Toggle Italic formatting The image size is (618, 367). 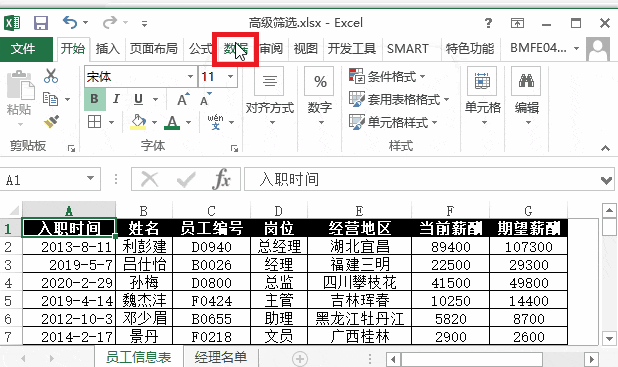[116, 99]
